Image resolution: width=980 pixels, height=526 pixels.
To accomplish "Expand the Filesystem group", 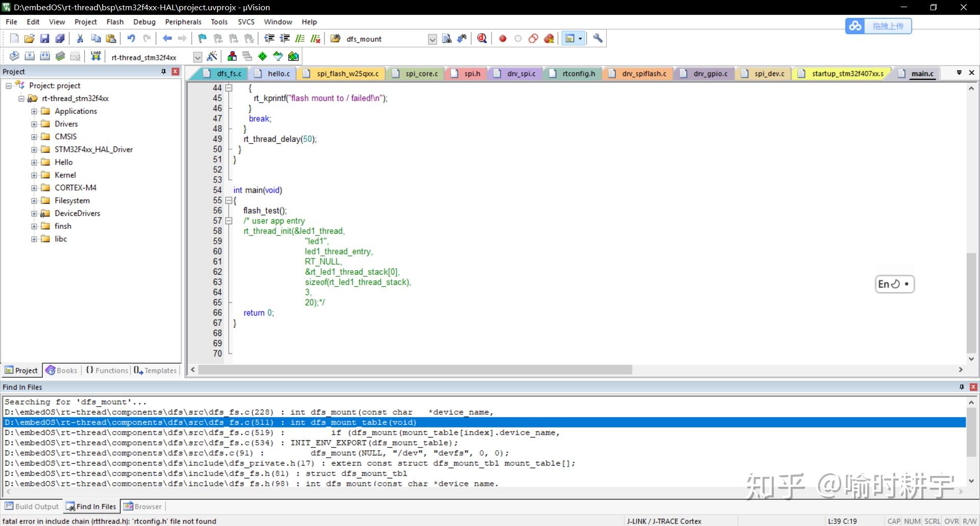I will 34,201.
